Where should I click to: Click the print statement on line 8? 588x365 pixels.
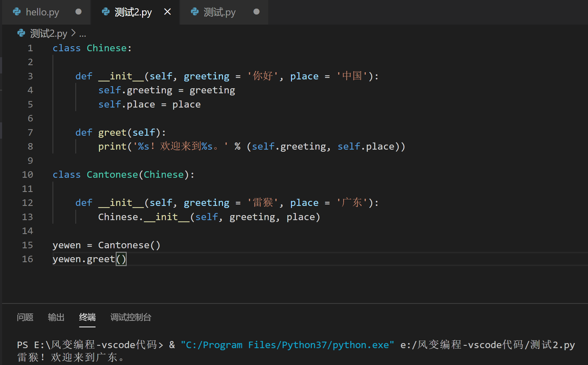click(252, 146)
